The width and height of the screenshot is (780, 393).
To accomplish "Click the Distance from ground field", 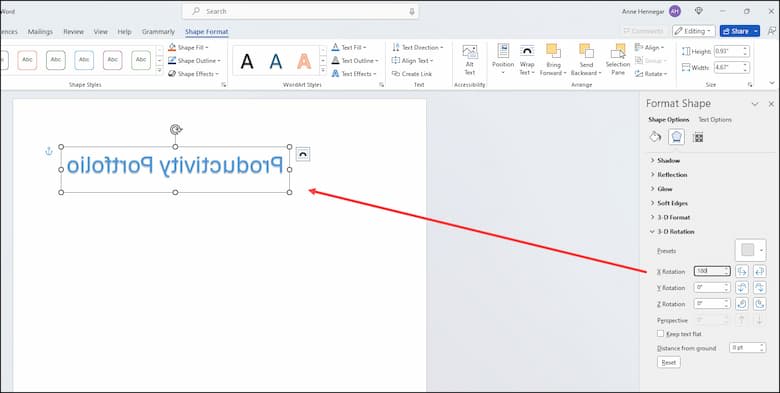I will tap(748, 348).
